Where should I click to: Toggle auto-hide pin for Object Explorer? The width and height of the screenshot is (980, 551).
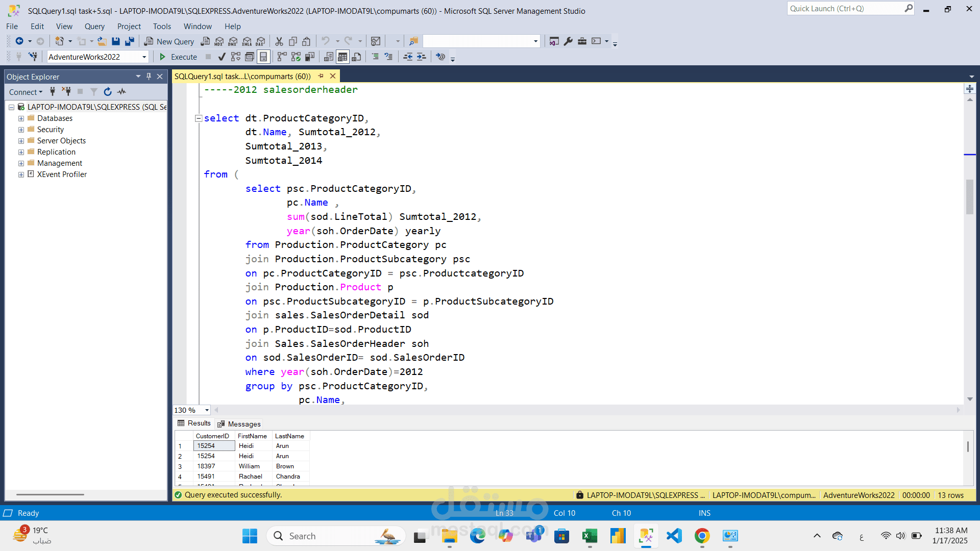coord(149,77)
